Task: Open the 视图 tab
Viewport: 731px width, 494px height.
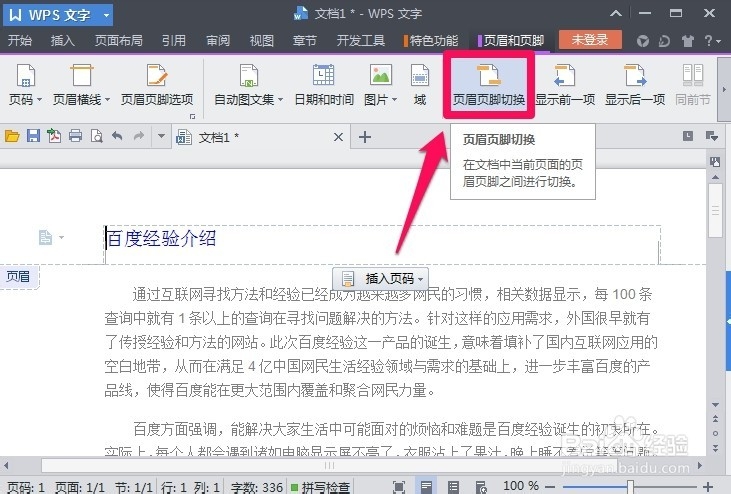Action: click(x=262, y=41)
